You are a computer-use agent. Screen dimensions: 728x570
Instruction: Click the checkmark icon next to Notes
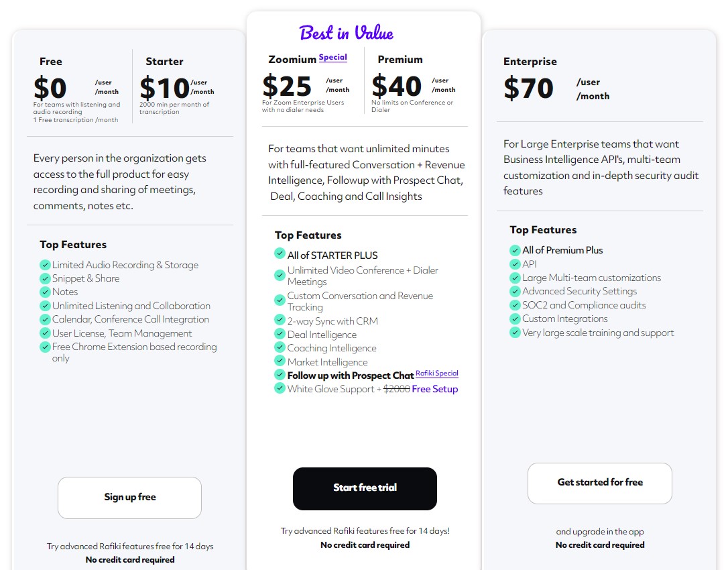coord(45,292)
